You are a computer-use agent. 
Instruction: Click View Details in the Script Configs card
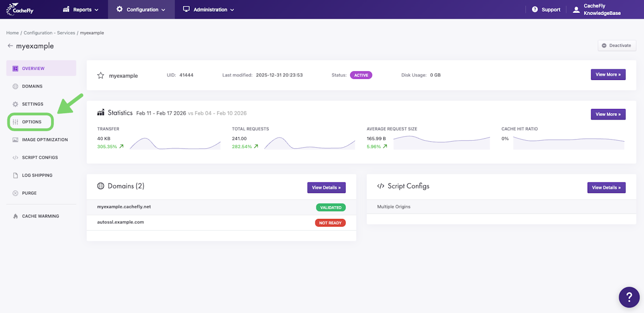tap(607, 187)
